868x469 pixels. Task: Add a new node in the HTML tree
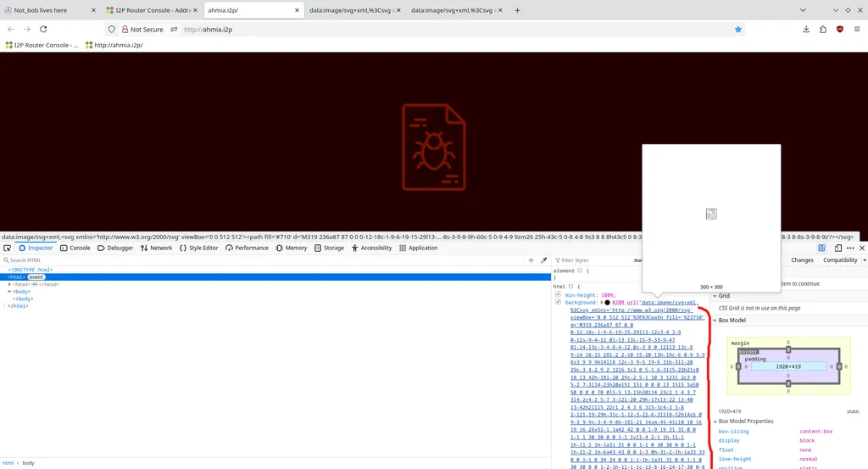(x=531, y=260)
